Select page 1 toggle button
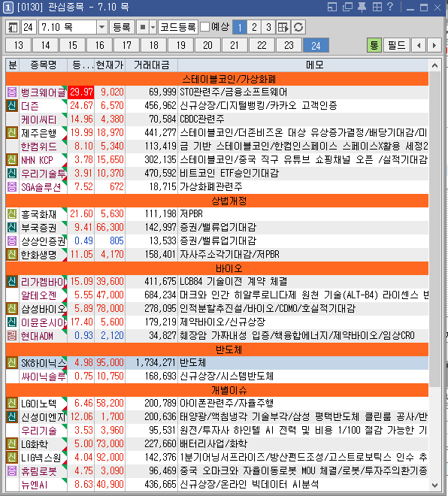The height and width of the screenshot is (496, 448). [x=240, y=27]
